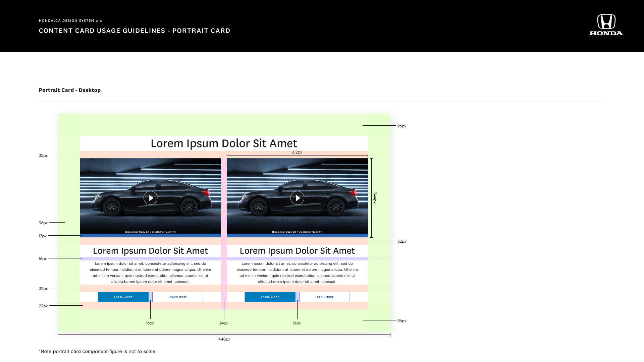
Task: Click the 'HONDA.CA DESIGN SYSTEM 2.0' label
Action: tap(71, 21)
